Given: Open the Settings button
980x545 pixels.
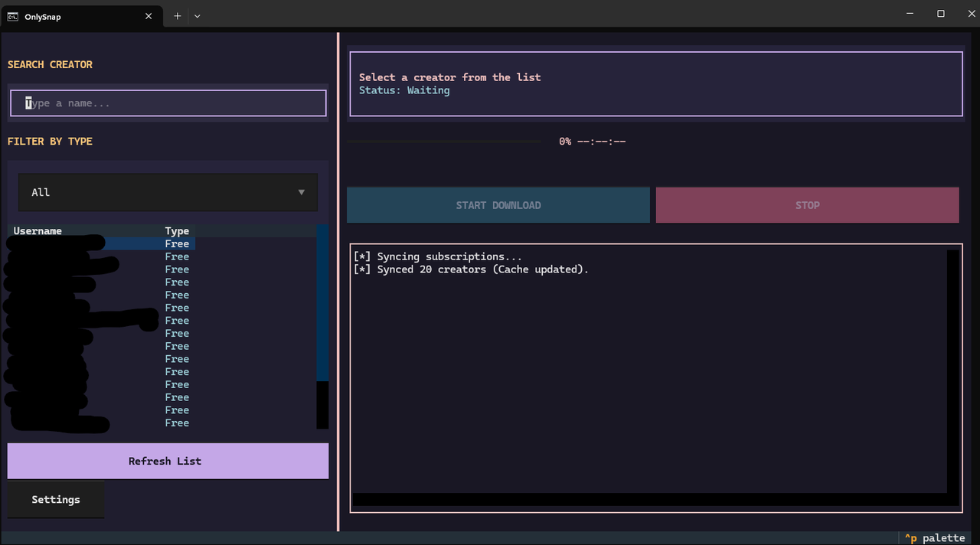Looking at the screenshot, I should [56, 499].
